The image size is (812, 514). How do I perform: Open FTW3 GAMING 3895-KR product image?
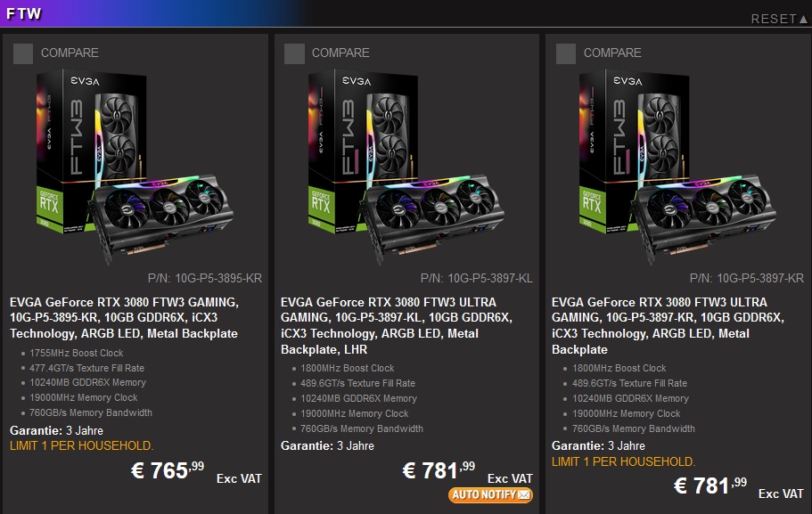(x=135, y=167)
